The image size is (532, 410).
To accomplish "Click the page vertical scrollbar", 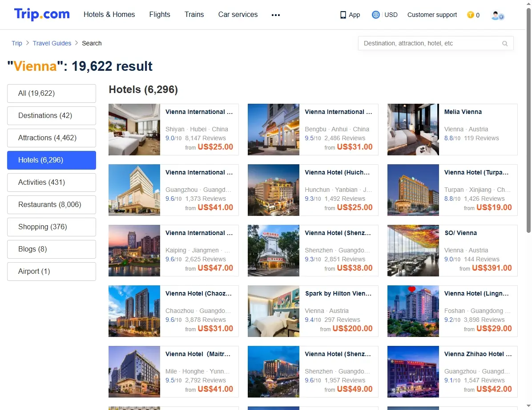I will (528, 120).
